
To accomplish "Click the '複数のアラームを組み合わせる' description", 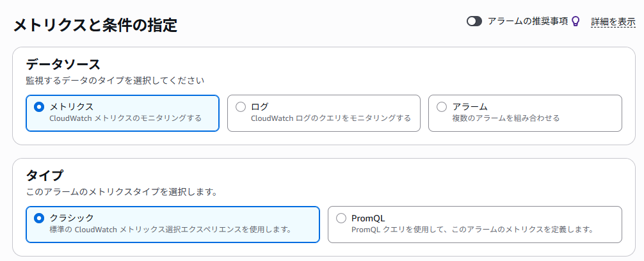I will (x=506, y=118).
